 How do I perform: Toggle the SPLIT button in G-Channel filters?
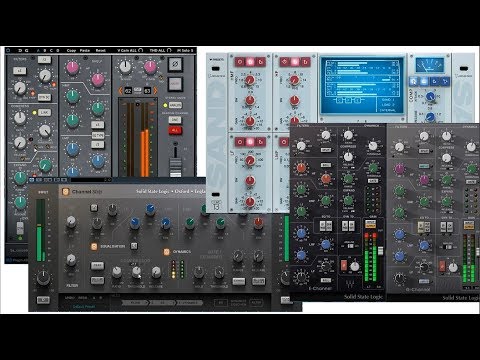click(x=424, y=151)
